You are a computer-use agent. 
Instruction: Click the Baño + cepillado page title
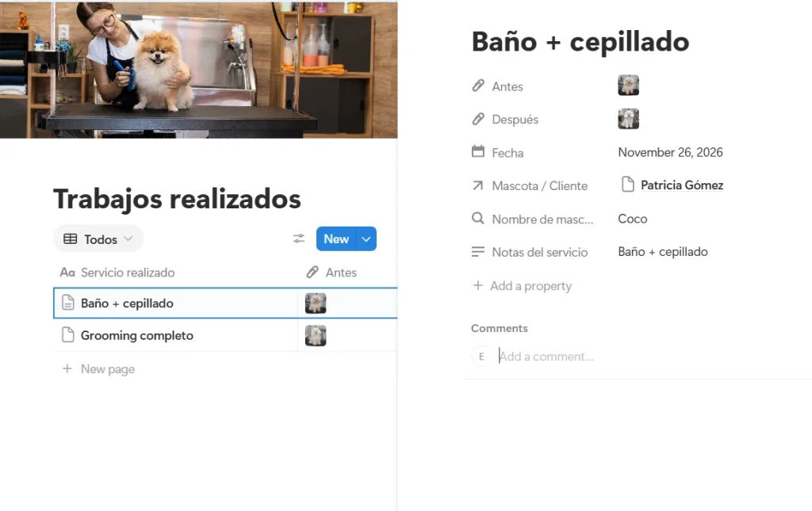pyautogui.click(x=580, y=41)
